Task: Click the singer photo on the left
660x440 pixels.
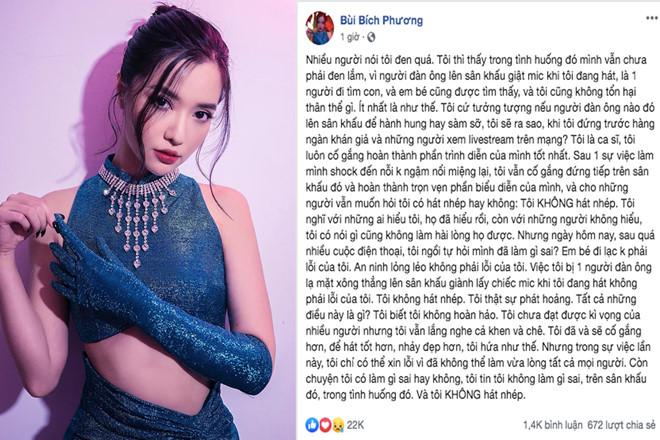Action: tap(147, 220)
